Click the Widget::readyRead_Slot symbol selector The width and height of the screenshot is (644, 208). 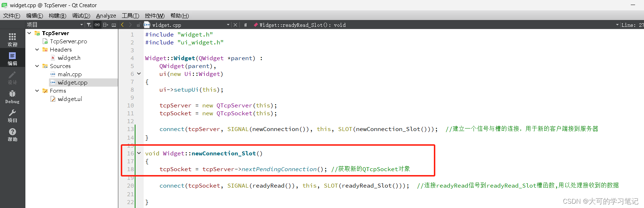[x=302, y=25]
